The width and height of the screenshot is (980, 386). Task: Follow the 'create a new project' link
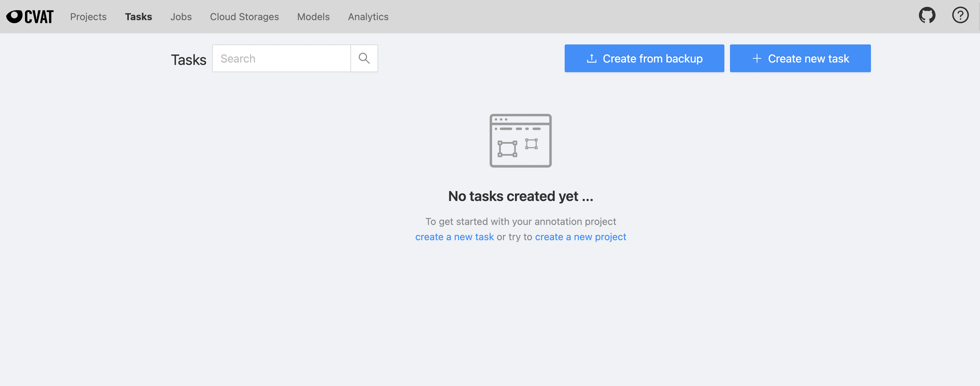pyautogui.click(x=581, y=236)
